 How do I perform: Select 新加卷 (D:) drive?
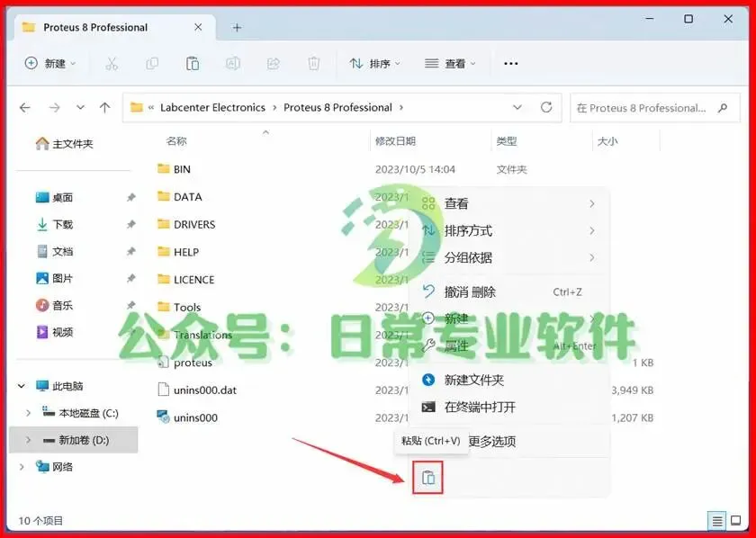click(75, 440)
